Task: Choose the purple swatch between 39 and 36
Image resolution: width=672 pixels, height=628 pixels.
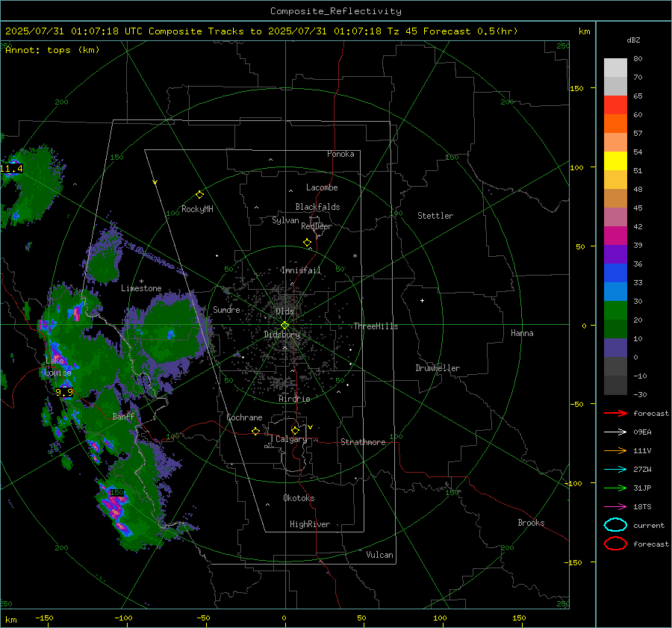Action: [x=615, y=254]
